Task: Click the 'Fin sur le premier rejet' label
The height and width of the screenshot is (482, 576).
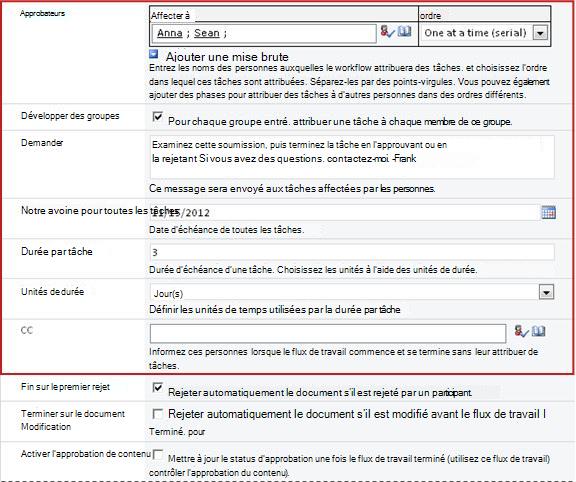Action: point(65,387)
